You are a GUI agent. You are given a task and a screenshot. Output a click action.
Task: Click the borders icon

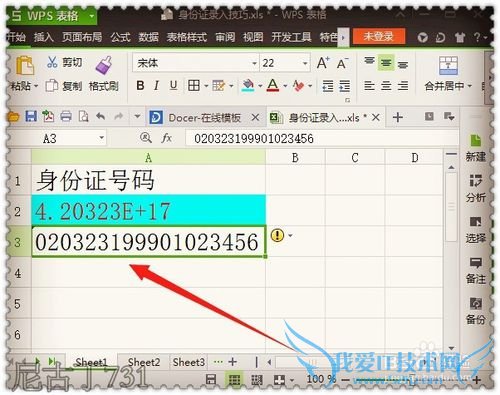tap(193, 86)
